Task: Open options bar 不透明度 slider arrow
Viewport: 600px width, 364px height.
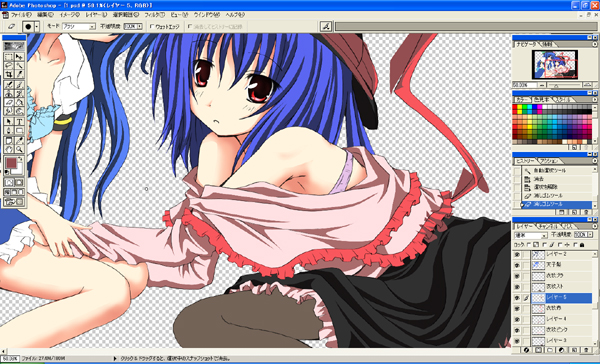Action: (x=139, y=27)
